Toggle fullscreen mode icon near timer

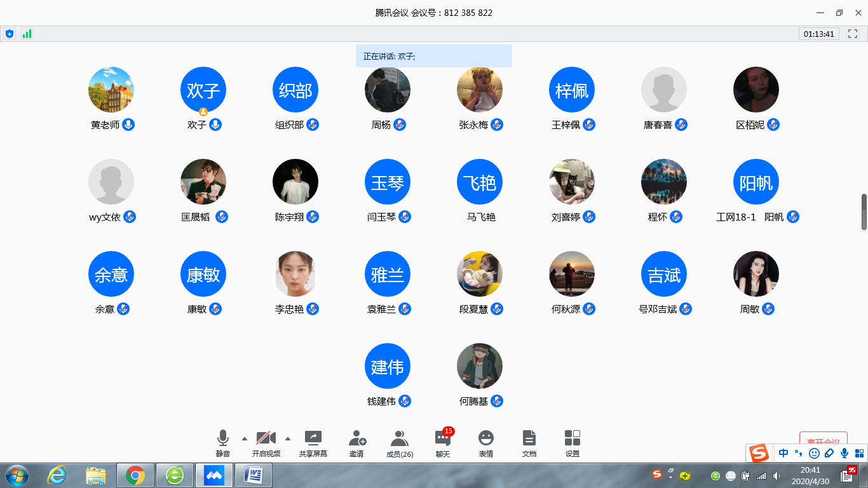click(853, 34)
